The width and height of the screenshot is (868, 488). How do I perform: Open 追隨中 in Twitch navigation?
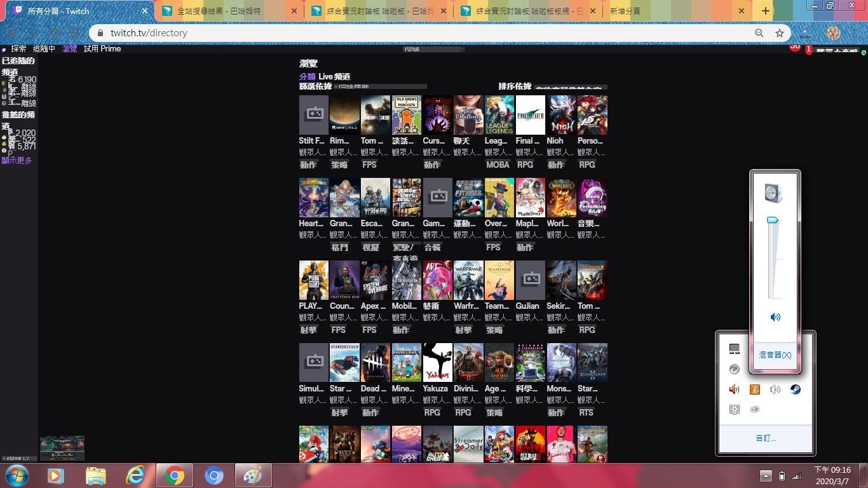pos(44,48)
